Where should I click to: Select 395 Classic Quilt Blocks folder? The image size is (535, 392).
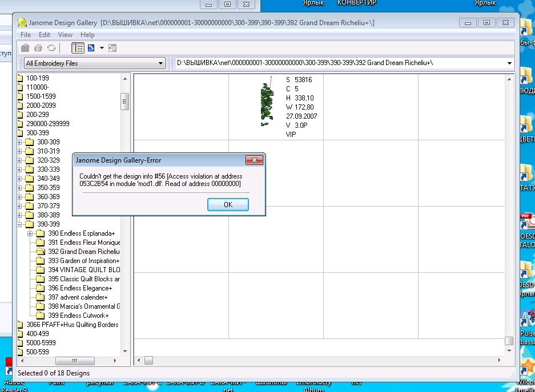(x=84, y=279)
